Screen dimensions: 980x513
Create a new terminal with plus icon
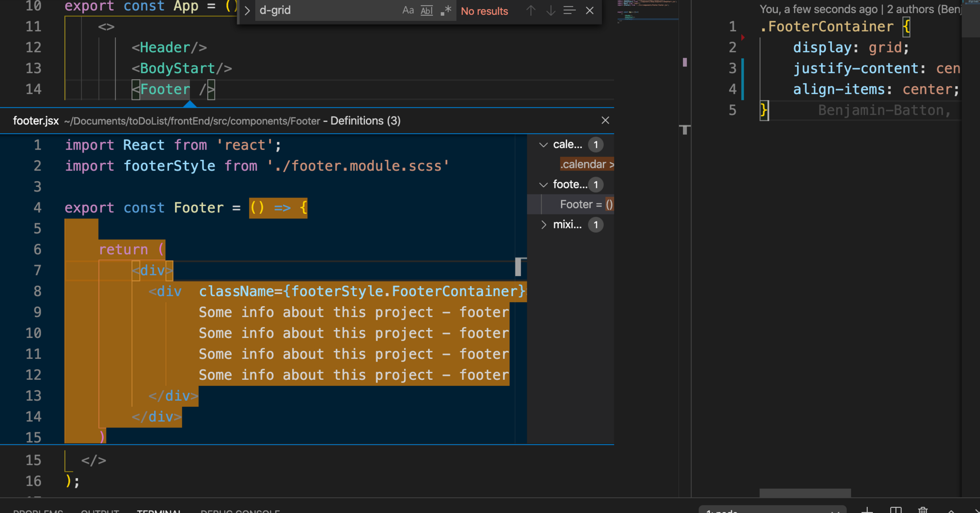867,509
